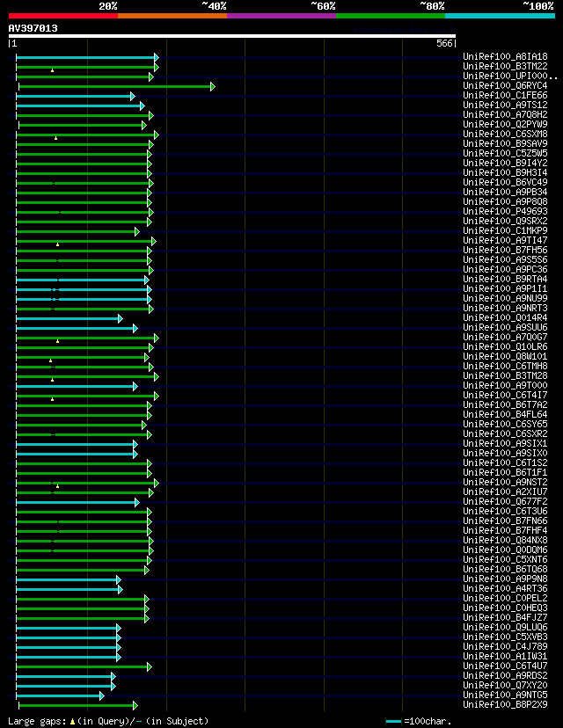Select the UniRef100_Q10LR6 label
This screenshot has height=728, width=563.
505,347
